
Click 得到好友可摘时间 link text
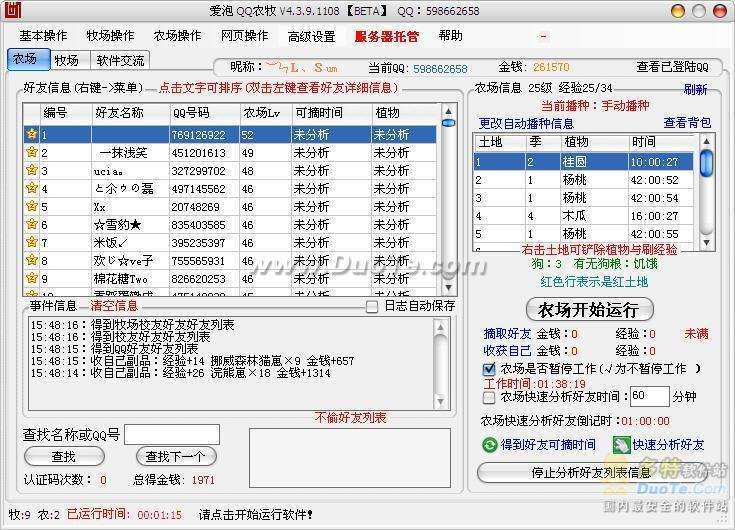[548, 445]
